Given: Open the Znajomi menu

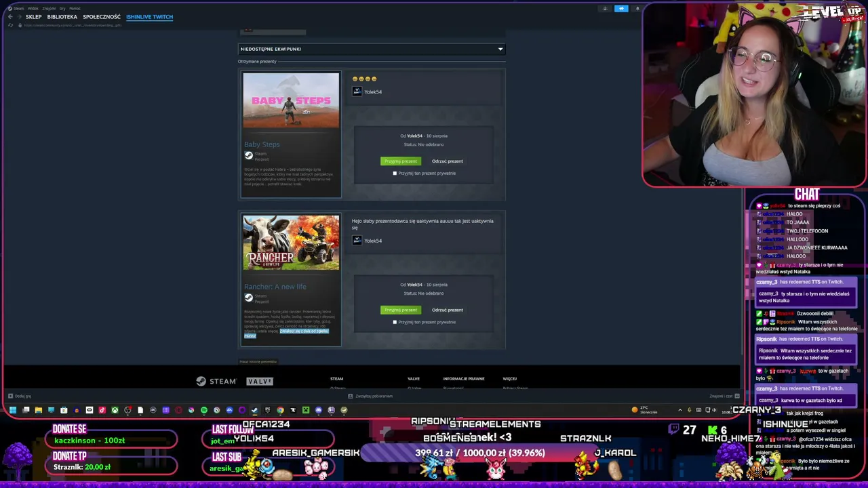Looking at the screenshot, I should point(49,9).
